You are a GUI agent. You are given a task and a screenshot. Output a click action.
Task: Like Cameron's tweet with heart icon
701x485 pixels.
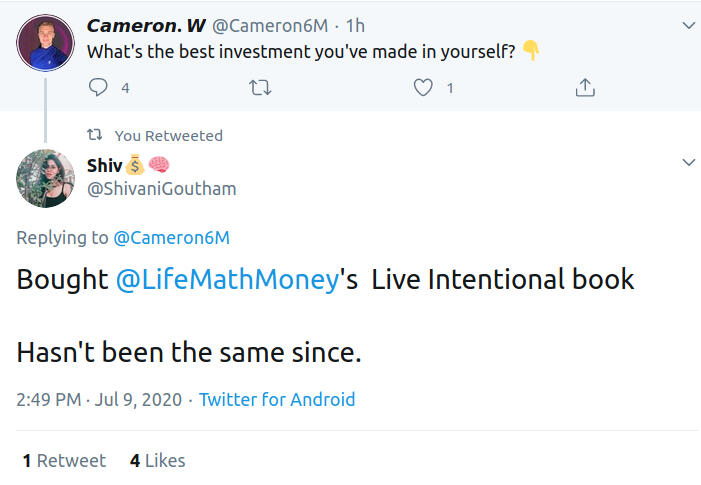(x=423, y=88)
